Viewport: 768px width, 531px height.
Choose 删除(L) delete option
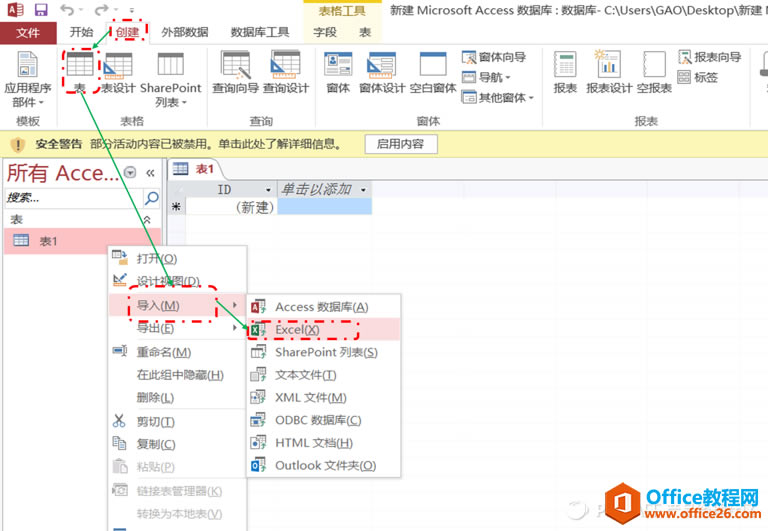[x=177, y=397]
